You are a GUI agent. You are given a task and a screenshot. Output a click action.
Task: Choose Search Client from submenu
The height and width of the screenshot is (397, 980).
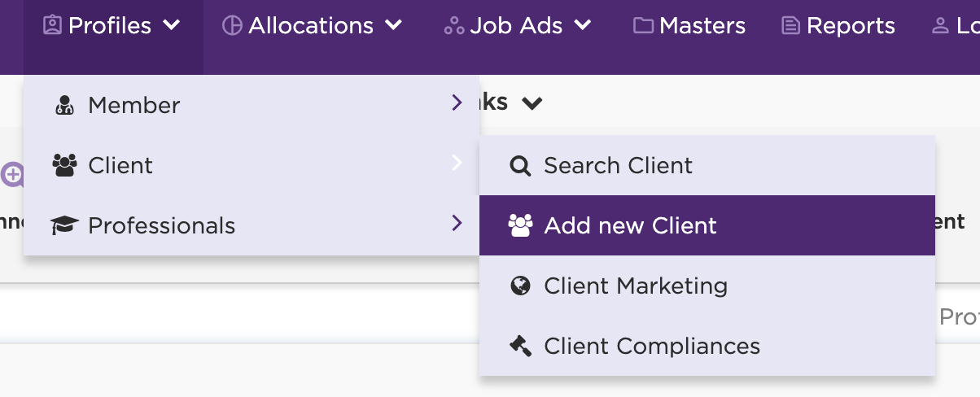tap(707, 165)
